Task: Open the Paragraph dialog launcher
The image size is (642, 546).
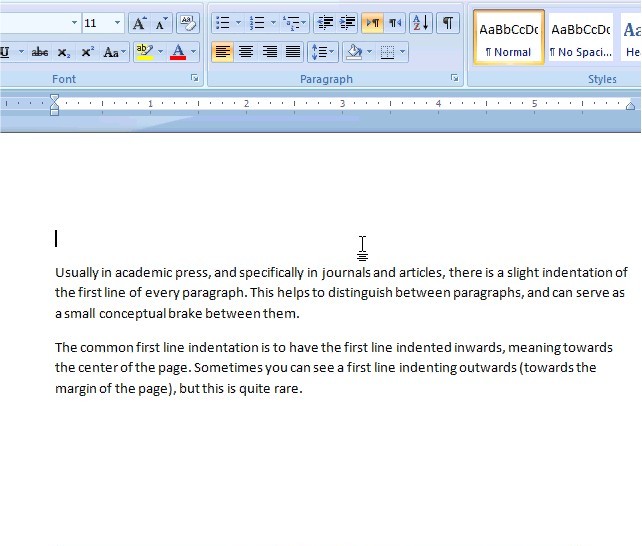Action: pos(454,78)
